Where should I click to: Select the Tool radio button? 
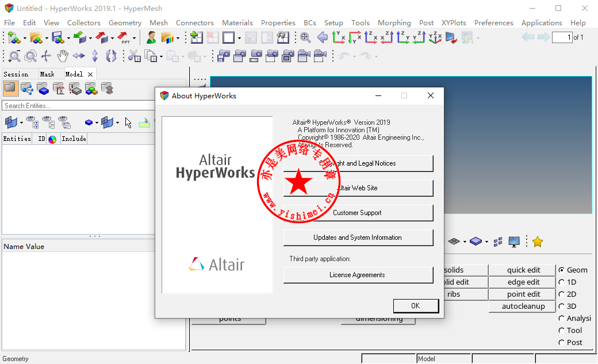pyautogui.click(x=561, y=331)
